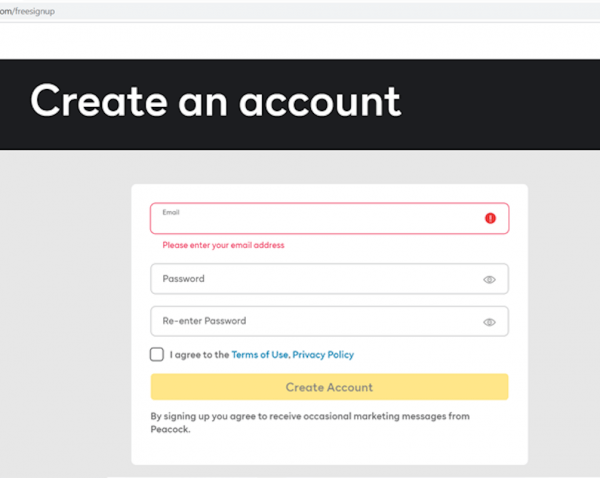Show password using the Password field eye icon
The width and height of the screenshot is (600, 478).
[489, 280]
